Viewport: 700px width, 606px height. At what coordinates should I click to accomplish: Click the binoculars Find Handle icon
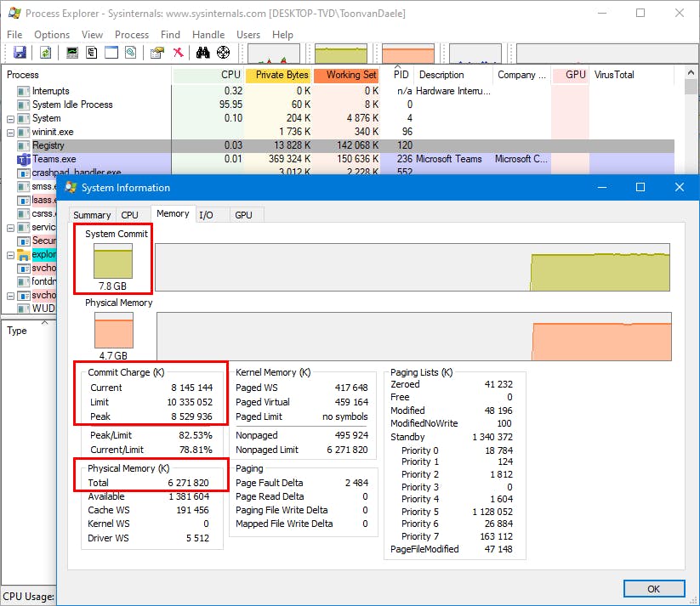[x=203, y=53]
